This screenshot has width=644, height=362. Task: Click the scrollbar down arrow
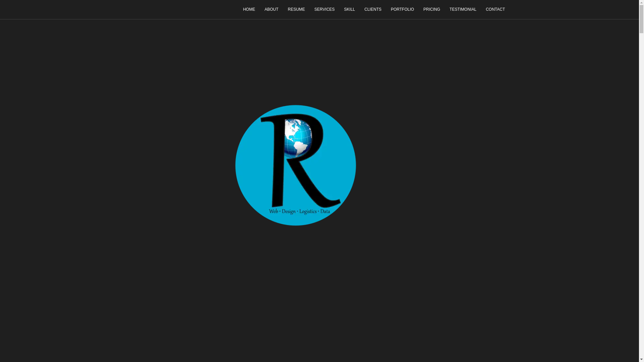point(641,360)
